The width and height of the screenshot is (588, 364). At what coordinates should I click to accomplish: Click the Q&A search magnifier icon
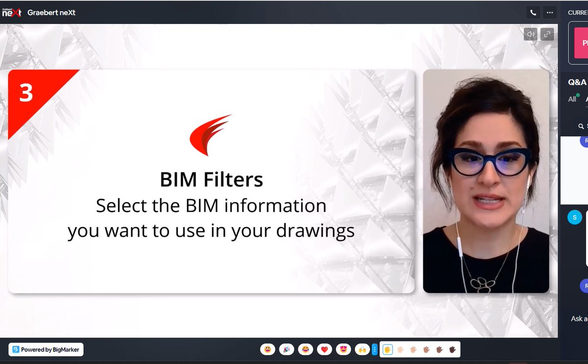[x=581, y=126]
